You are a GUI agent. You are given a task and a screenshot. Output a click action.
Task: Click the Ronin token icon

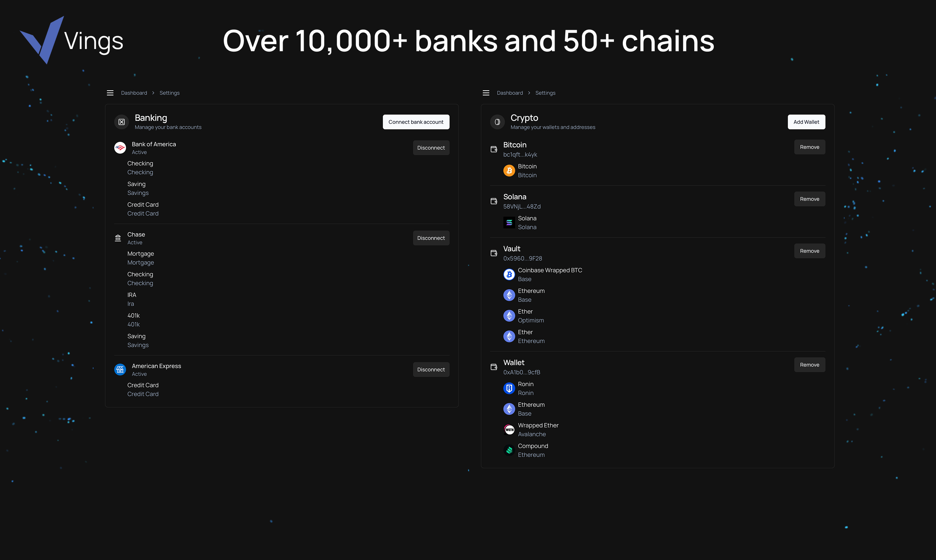(509, 388)
